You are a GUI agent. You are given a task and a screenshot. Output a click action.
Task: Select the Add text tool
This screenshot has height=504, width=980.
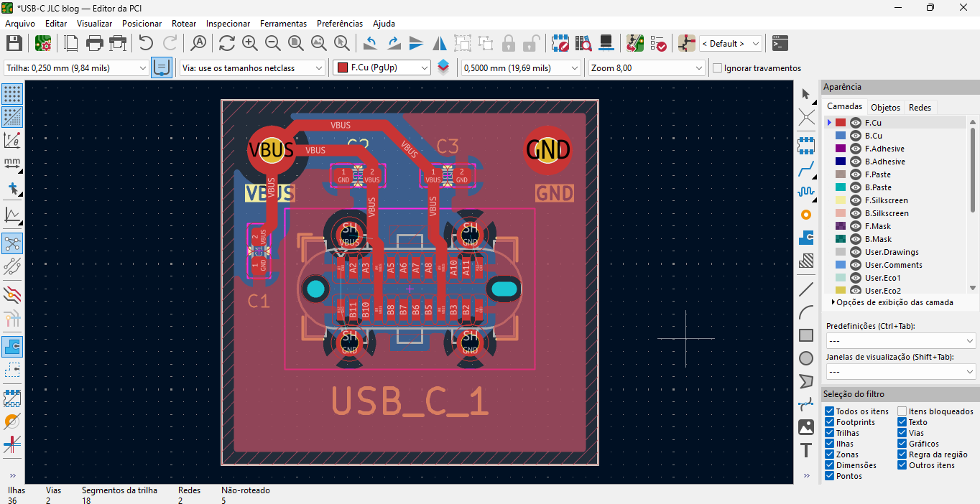tap(806, 450)
